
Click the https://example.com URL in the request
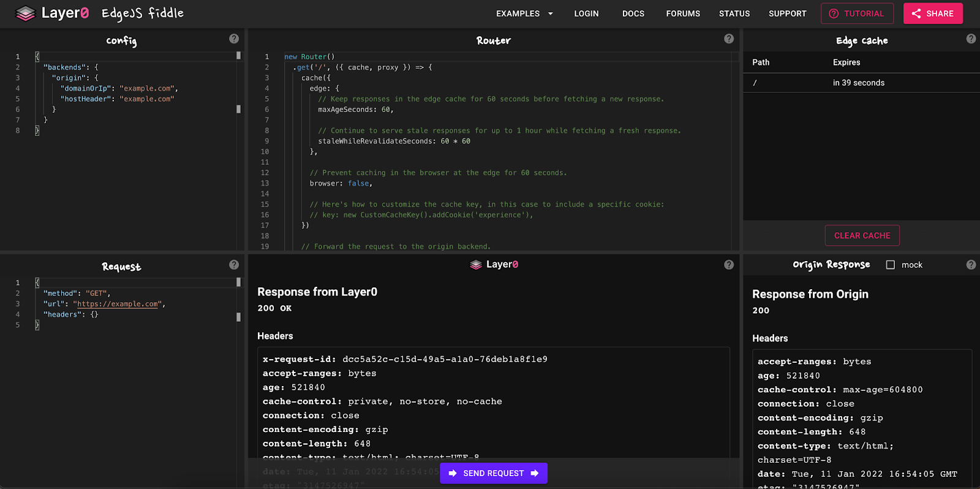(x=119, y=304)
